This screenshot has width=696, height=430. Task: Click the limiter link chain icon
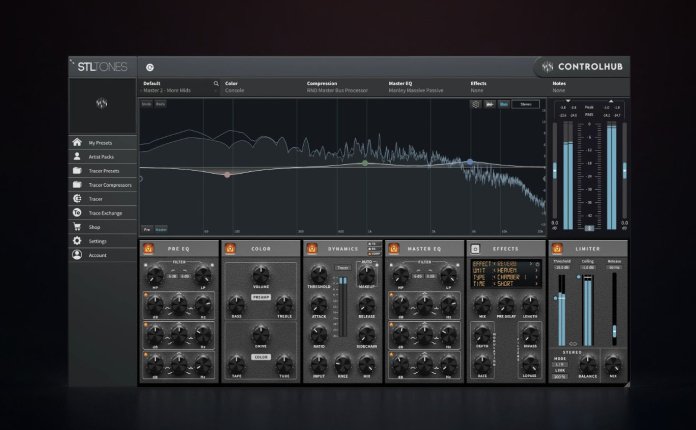(573, 344)
